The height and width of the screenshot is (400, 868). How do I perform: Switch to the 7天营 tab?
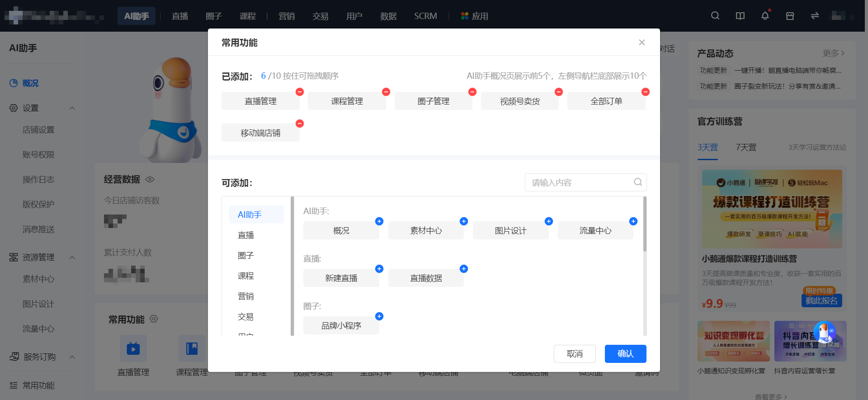click(x=746, y=148)
